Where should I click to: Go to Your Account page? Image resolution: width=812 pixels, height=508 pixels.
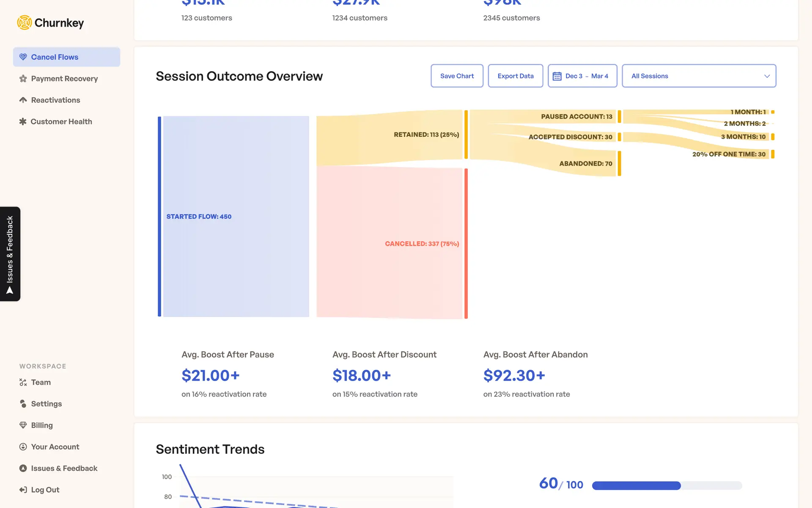pyautogui.click(x=55, y=447)
